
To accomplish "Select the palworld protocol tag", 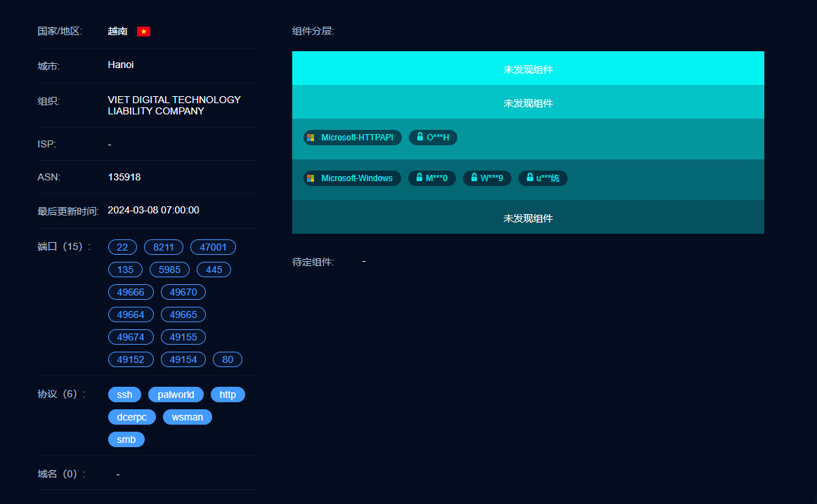I will [176, 394].
